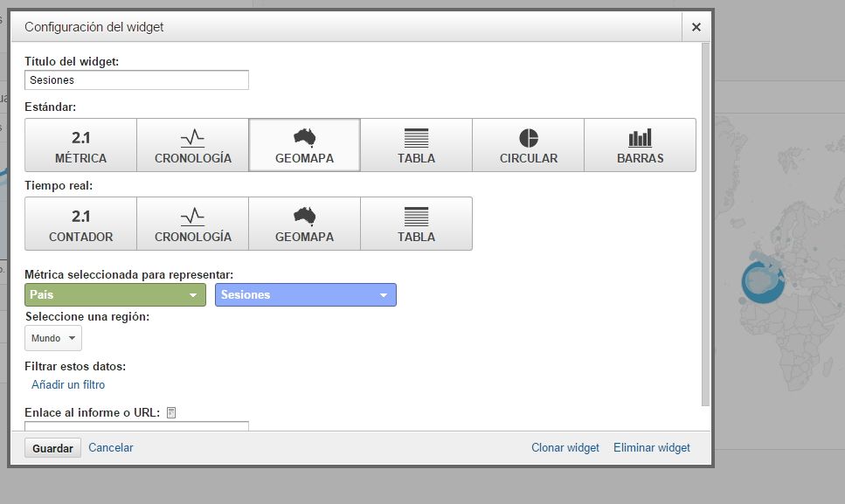Screen dimensions: 845x504
Task: Choose the real-time Cronología widget
Action: coord(193,224)
